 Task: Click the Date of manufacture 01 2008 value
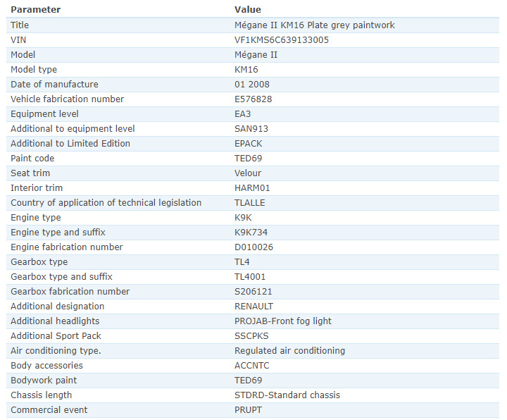(x=252, y=85)
